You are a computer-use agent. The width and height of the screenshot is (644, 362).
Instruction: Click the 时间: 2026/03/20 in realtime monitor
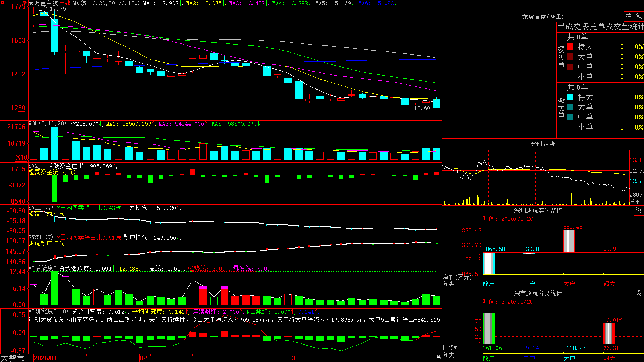pyautogui.click(x=508, y=219)
